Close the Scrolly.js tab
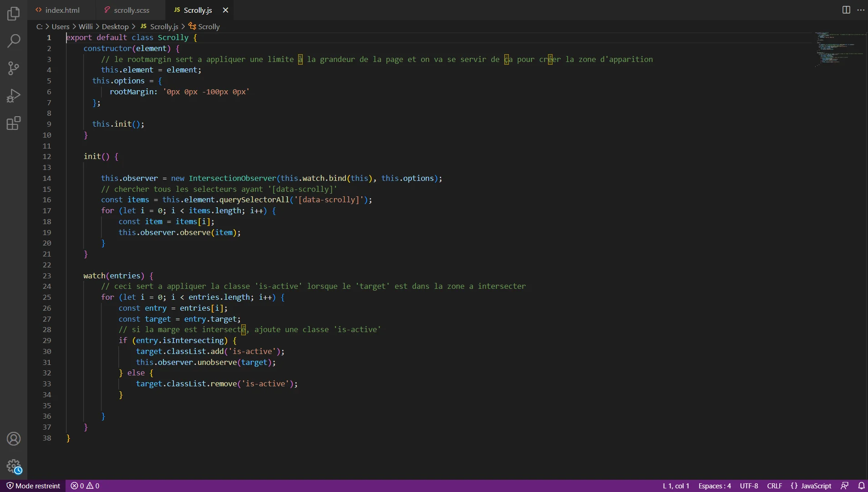Viewport: 868px width, 492px height. [x=225, y=10]
